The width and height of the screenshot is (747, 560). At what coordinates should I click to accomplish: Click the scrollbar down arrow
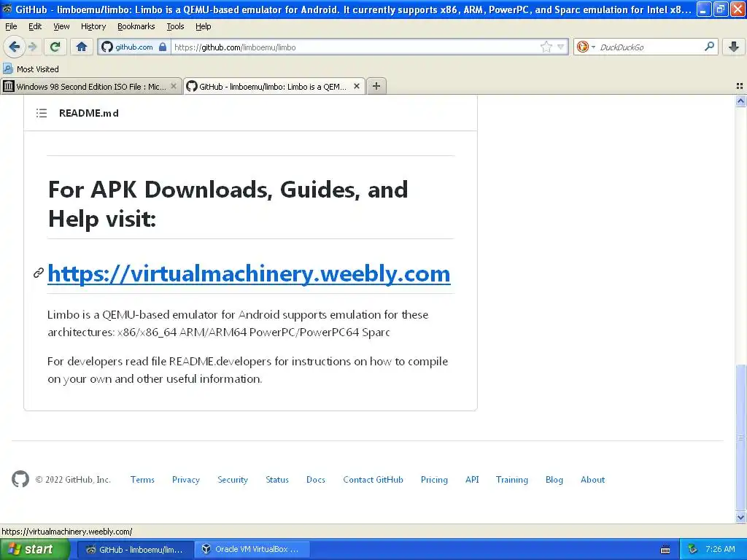[x=740, y=517]
